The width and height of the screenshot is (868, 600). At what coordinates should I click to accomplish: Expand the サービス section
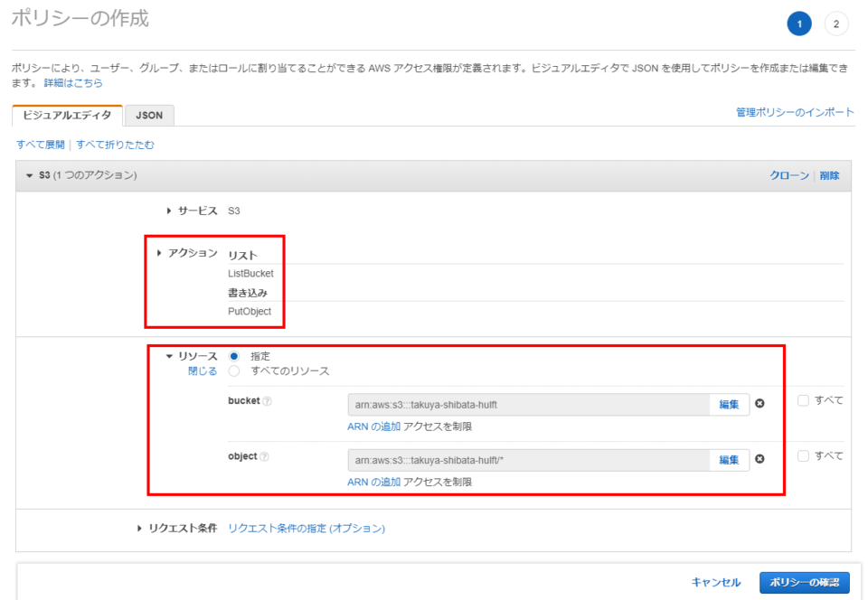click(x=169, y=211)
